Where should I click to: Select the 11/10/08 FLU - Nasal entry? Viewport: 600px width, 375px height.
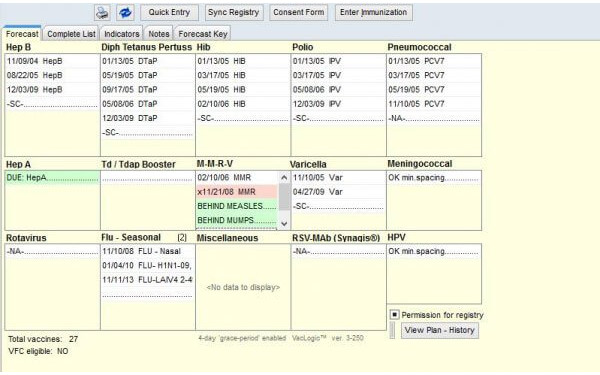pyautogui.click(x=147, y=251)
